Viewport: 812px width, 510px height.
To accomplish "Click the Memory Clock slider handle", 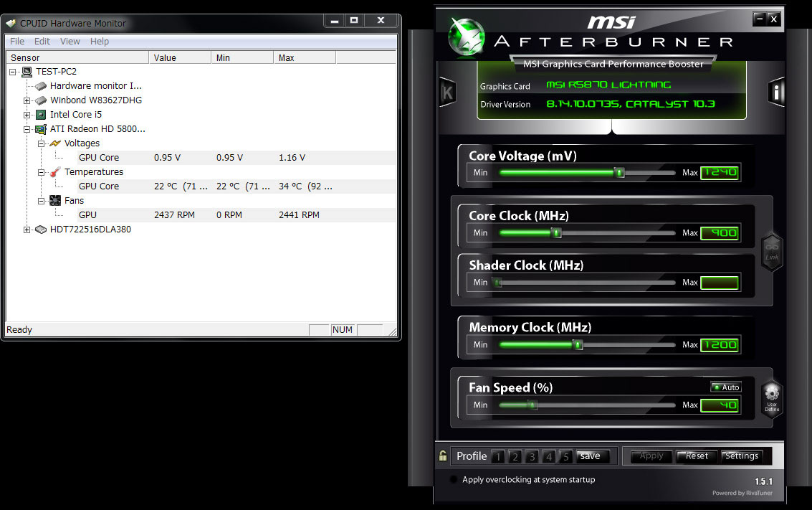I will pyautogui.click(x=578, y=345).
